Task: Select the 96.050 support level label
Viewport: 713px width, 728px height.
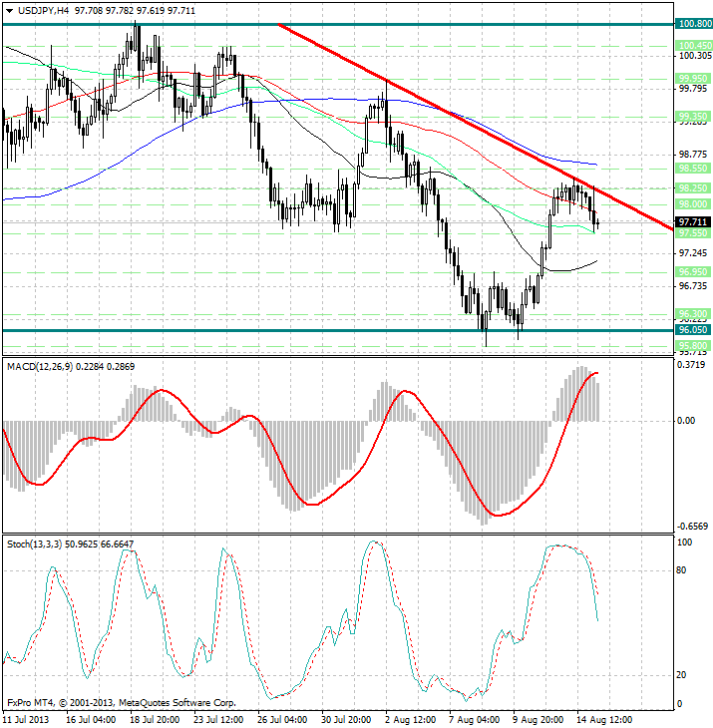Action: 693,330
